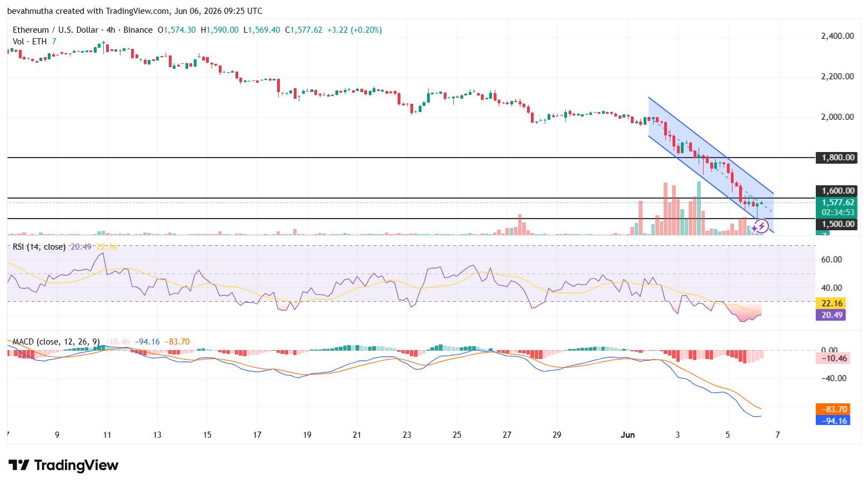Click the 11 date on time axis

click(107, 435)
